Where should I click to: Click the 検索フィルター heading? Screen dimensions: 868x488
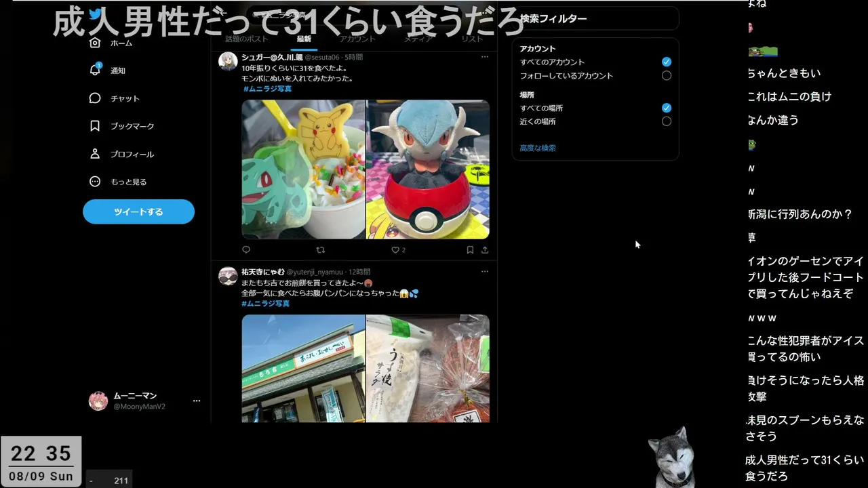coord(553,19)
